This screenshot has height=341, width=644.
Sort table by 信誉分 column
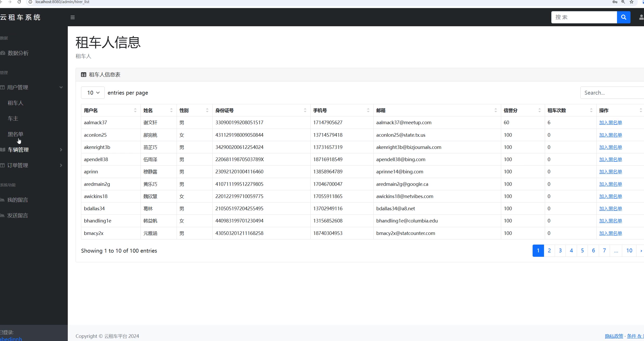[523, 110]
